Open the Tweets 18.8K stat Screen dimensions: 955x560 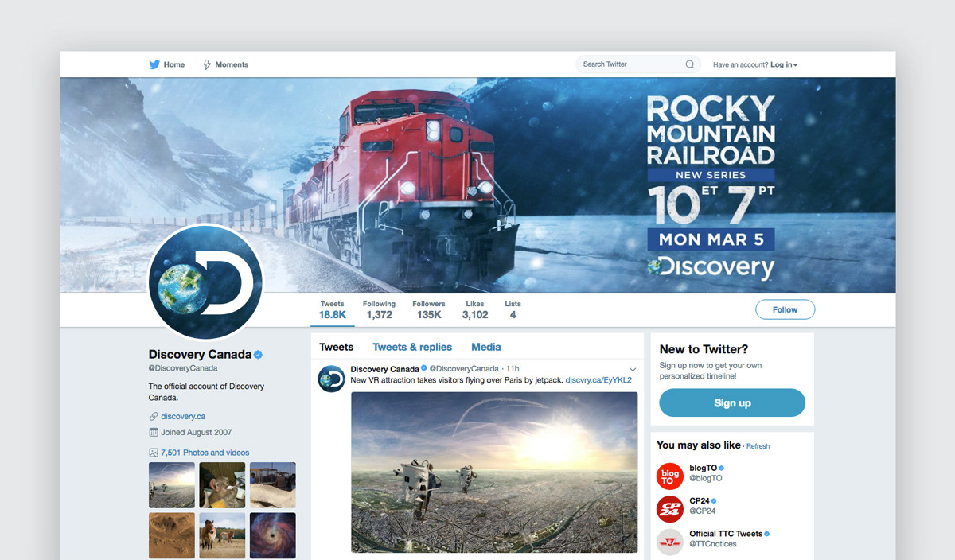333,310
